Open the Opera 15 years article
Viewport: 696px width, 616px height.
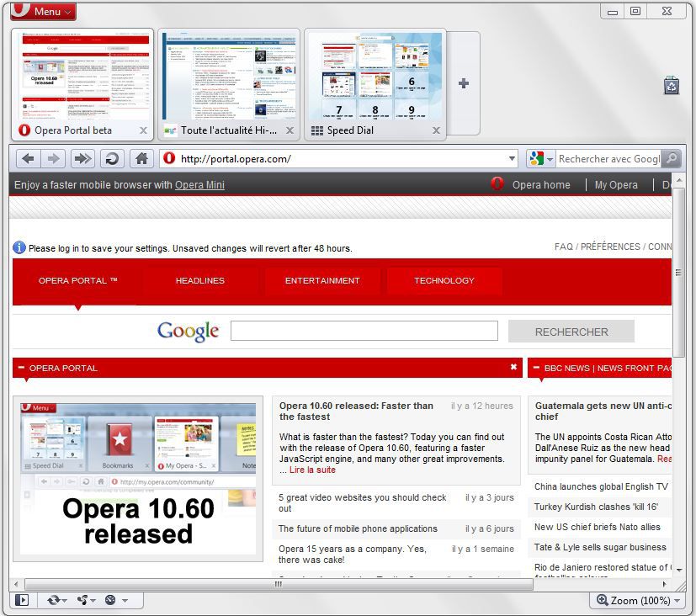coord(353,555)
